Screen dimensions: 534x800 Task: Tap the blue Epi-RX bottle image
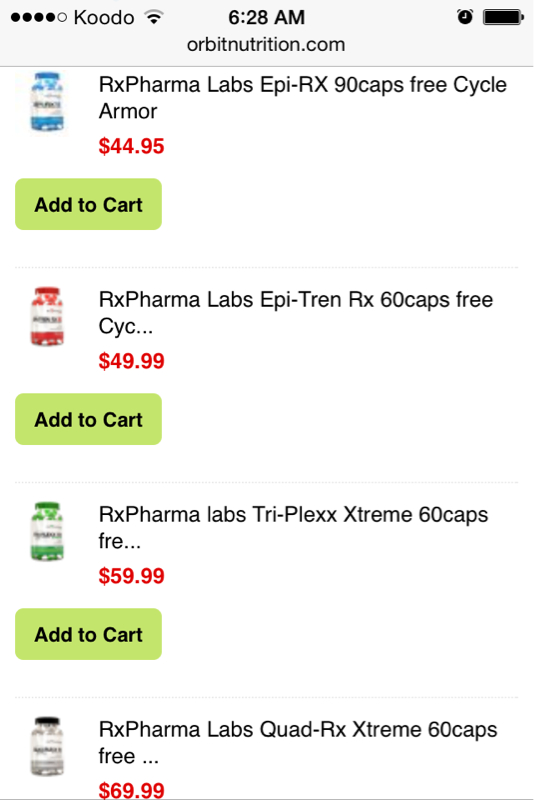[x=47, y=102]
